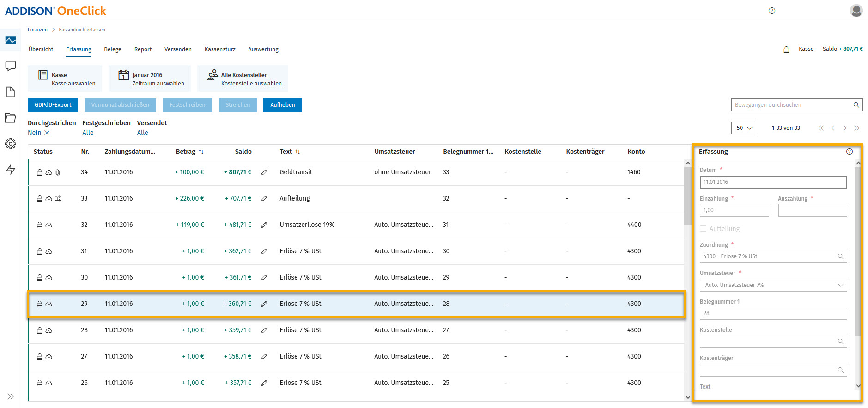Click the table vertical scrollbar down arrow
The width and height of the screenshot is (868, 408).
(688, 397)
